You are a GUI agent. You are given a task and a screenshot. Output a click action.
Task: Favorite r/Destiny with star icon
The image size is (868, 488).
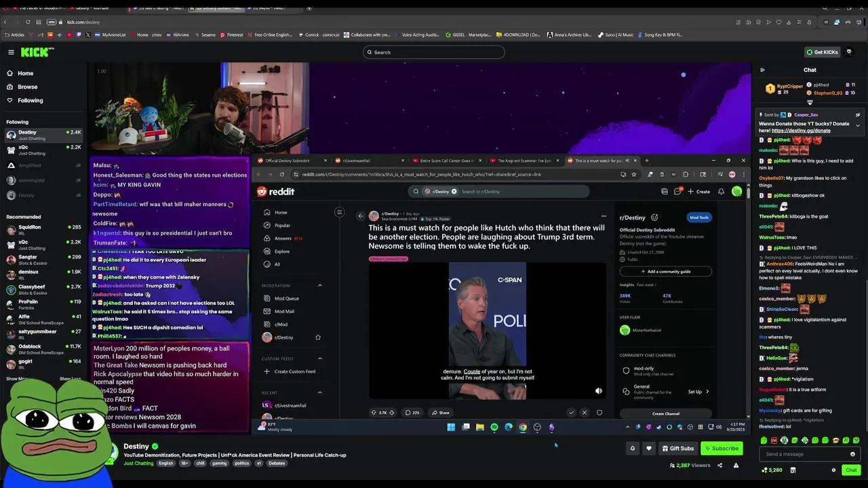click(x=318, y=338)
